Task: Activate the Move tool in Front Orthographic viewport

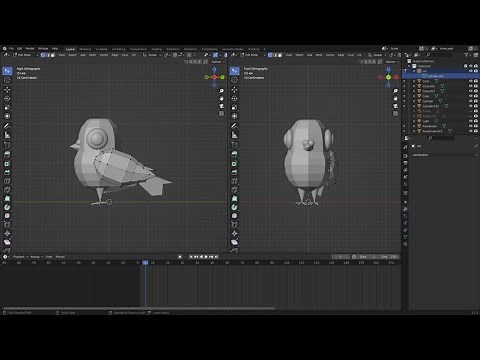Action: (234, 89)
